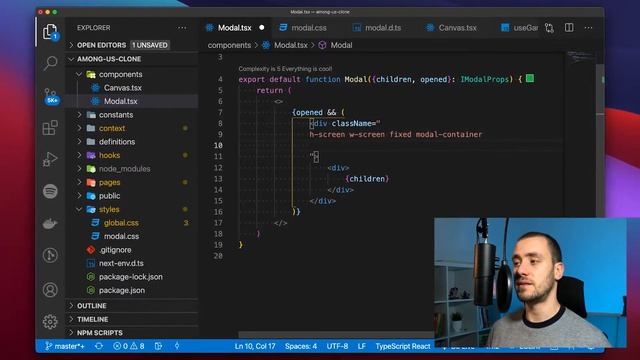Open the Accounts icon in activity bar
The image size is (640, 360).
tap(50, 290)
